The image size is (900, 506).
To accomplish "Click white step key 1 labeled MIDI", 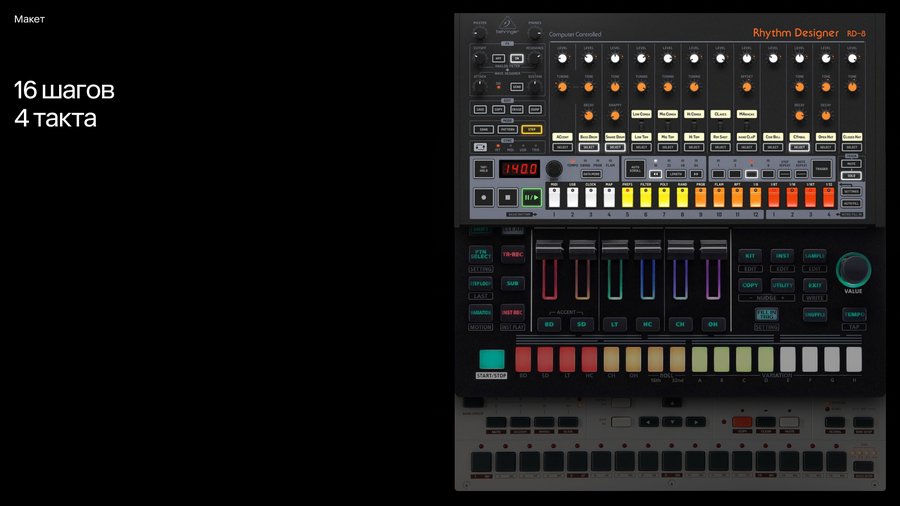I will [554, 197].
